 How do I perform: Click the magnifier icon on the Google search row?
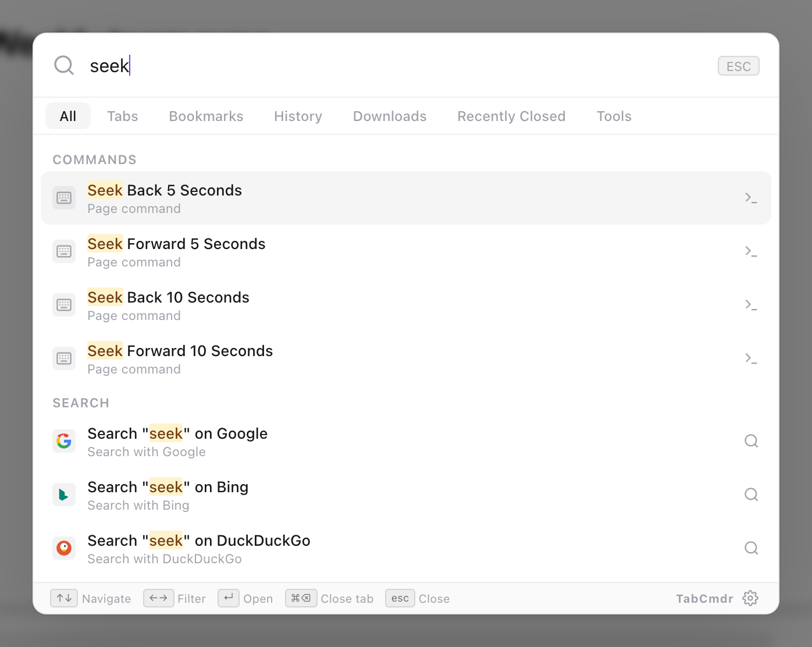click(x=752, y=441)
